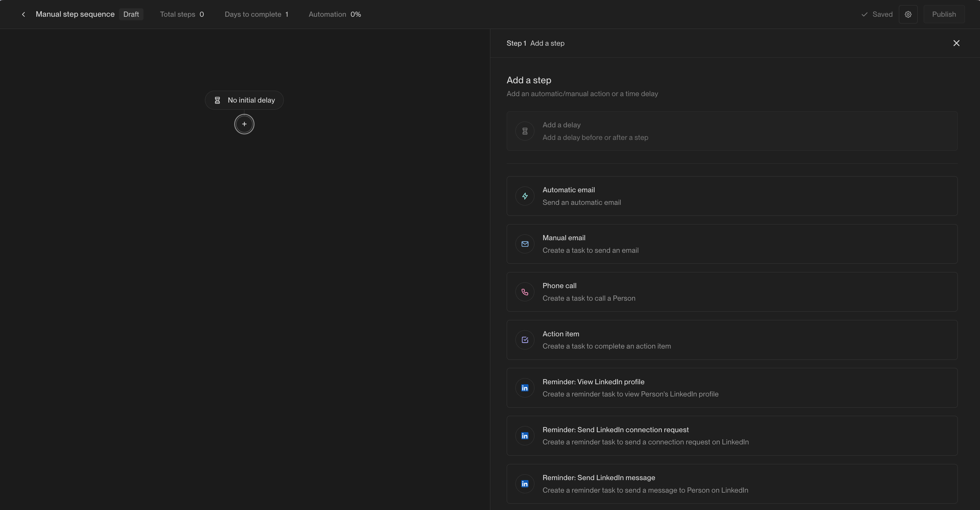Click the checkbox icon for Action item
The height and width of the screenshot is (510, 980).
click(x=525, y=340)
